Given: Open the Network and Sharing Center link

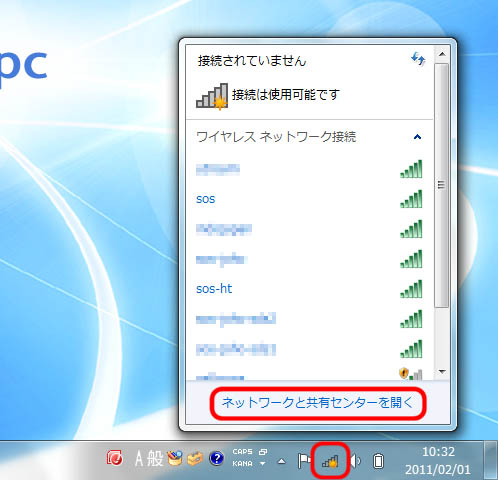Looking at the screenshot, I should pyautogui.click(x=318, y=403).
